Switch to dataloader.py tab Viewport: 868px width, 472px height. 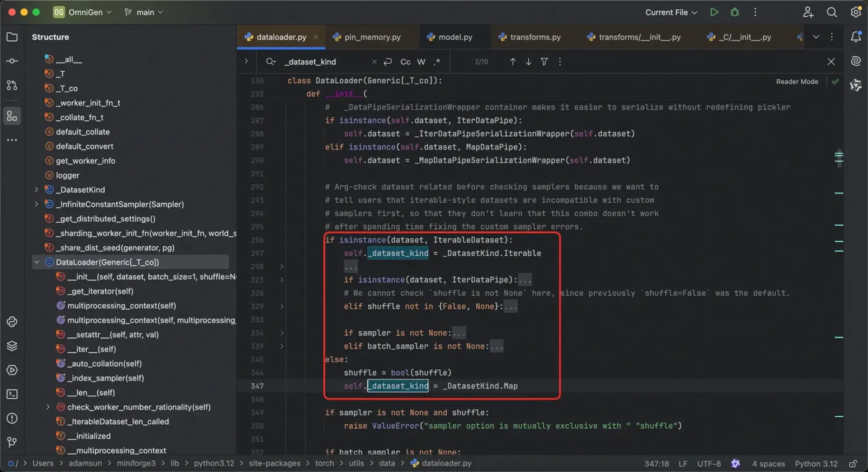tap(281, 37)
